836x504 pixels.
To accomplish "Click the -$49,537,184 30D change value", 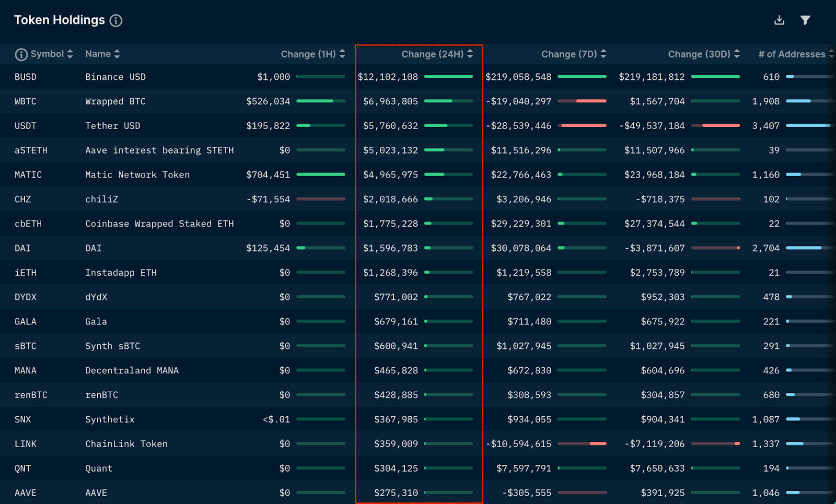I will pyautogui.click(x=652, y=126).
